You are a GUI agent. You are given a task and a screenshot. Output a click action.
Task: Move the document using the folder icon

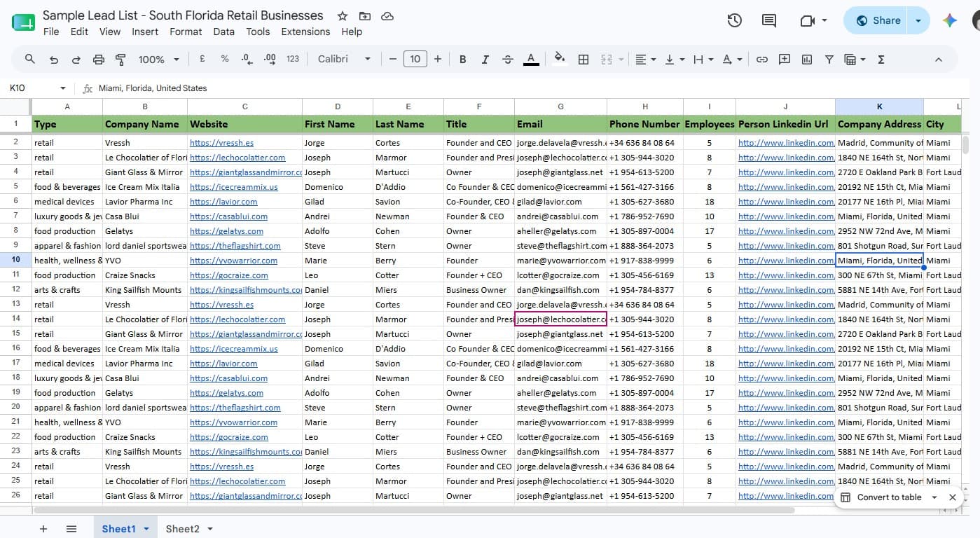pyautogui.click(x=365, y=16)
